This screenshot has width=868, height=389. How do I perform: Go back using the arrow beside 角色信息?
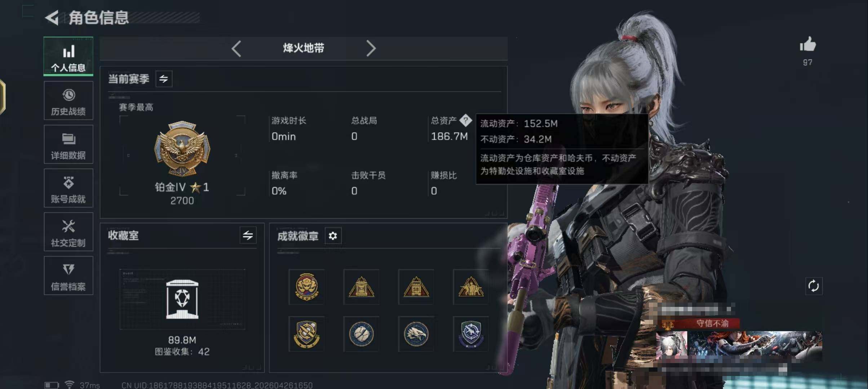click(52, 18)
